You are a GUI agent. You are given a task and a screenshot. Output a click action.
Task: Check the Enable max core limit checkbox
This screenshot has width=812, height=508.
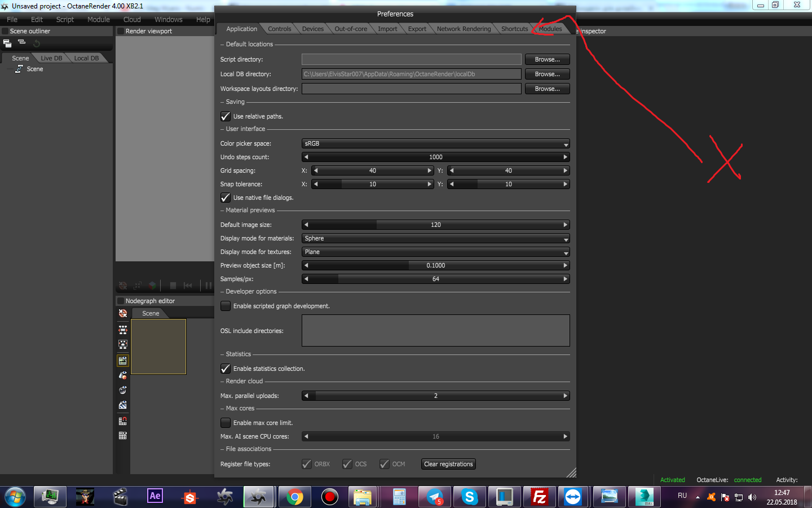[x=226, y=423]
